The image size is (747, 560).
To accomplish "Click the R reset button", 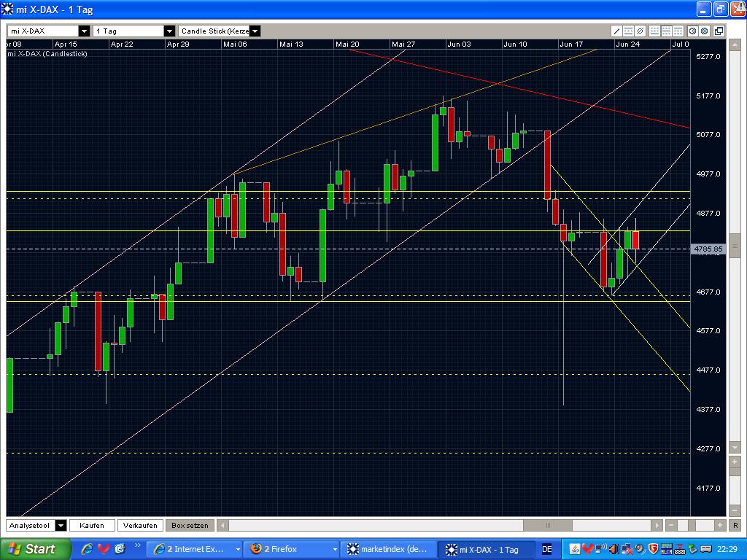I will click(735, 525).
